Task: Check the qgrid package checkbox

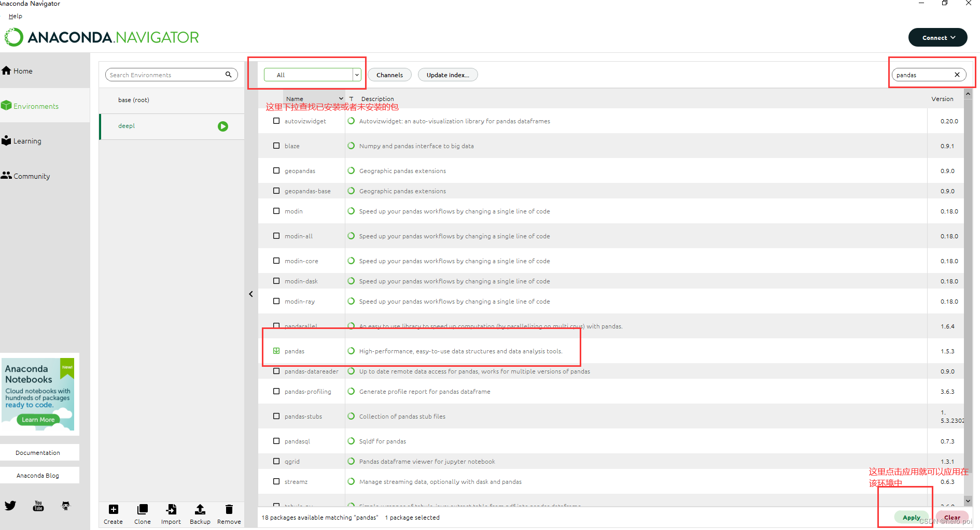Action: click(x=276, y=461)
